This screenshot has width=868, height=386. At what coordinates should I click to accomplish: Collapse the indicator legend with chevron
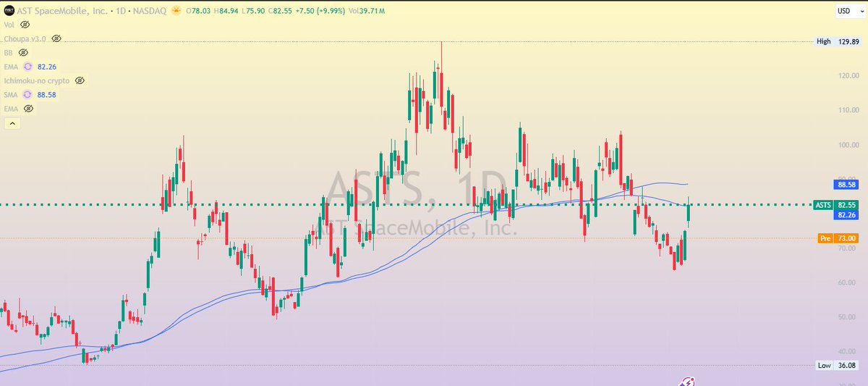coord(12,124)
